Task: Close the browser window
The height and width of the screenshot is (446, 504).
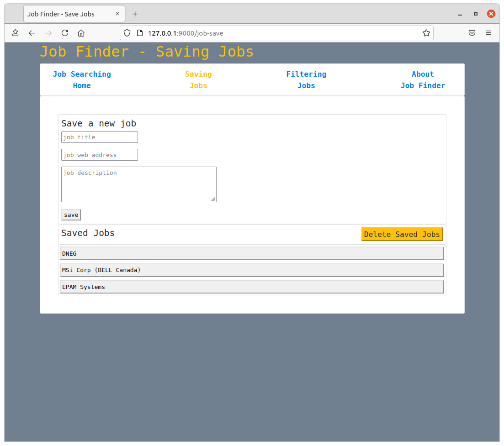Action: tap(491, 14)
